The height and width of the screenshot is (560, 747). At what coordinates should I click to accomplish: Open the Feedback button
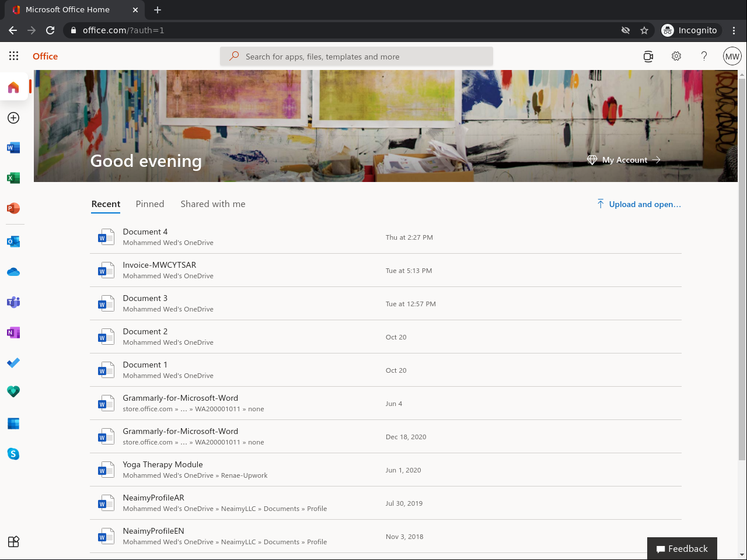point(682,549)
